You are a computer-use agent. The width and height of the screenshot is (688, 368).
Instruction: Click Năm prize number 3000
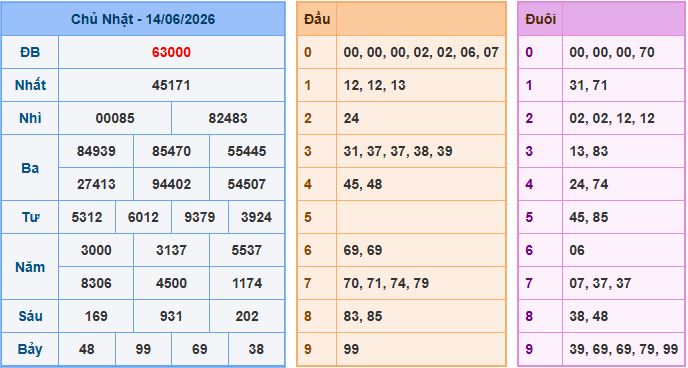coord(96,250)
